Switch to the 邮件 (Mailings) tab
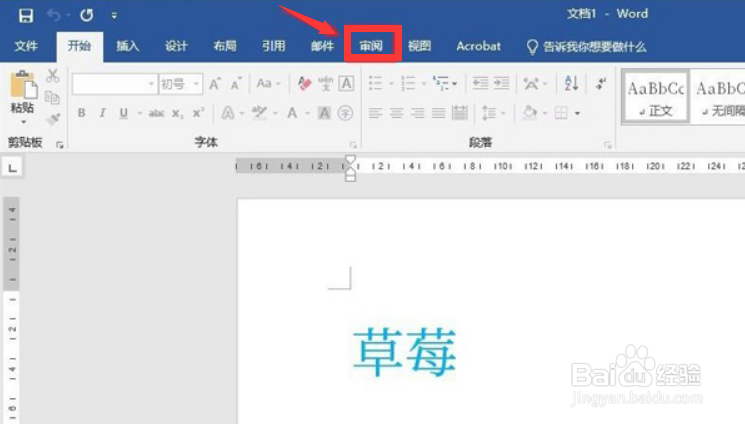 pos(322,46)
